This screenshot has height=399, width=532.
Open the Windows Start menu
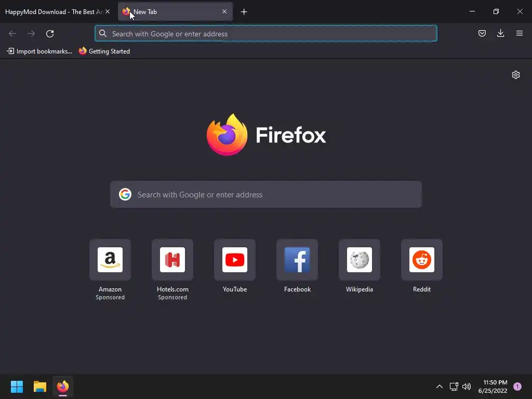click(17, 387)
